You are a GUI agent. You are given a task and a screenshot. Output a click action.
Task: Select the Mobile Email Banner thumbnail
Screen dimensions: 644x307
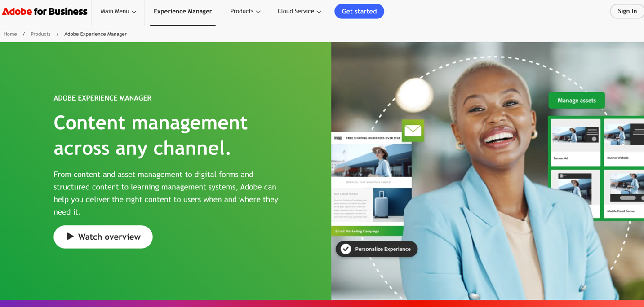(x=624, y=193)
